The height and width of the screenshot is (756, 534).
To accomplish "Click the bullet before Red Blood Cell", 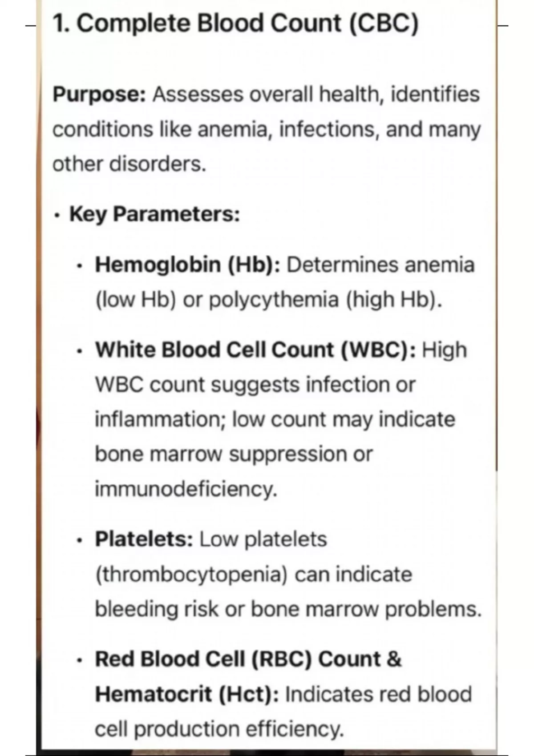I will point(80,661).
